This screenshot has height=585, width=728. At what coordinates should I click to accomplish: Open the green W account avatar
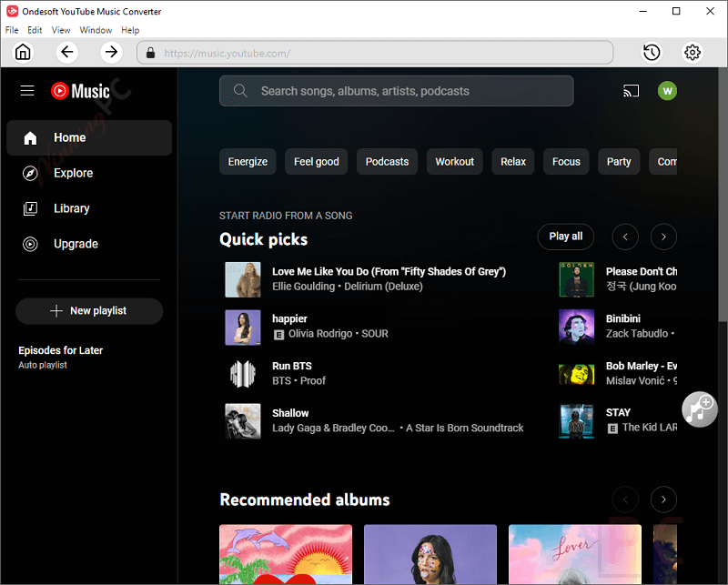tap(667, 91)
